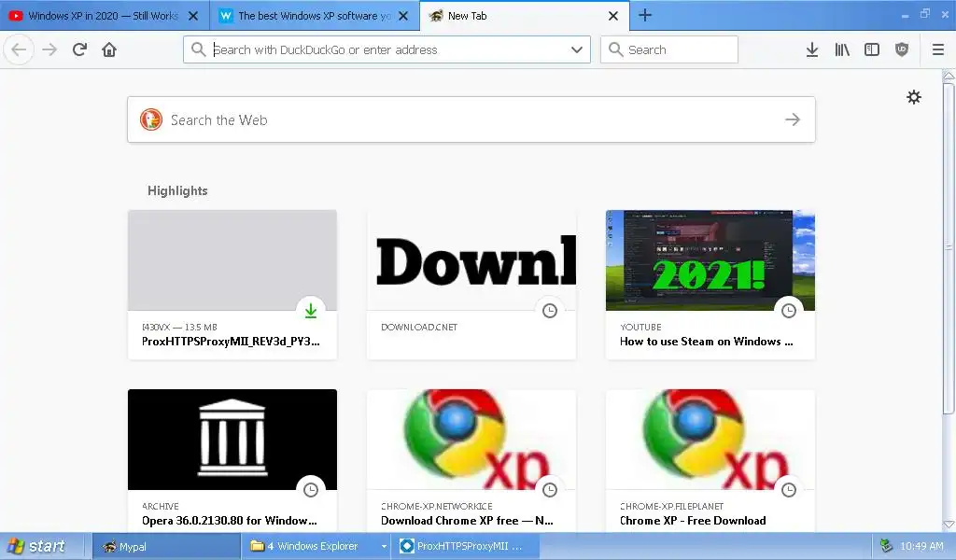Viewport: 956px width, 560px height.
Task: Click the forward navigation arrow
Action: 49,49
